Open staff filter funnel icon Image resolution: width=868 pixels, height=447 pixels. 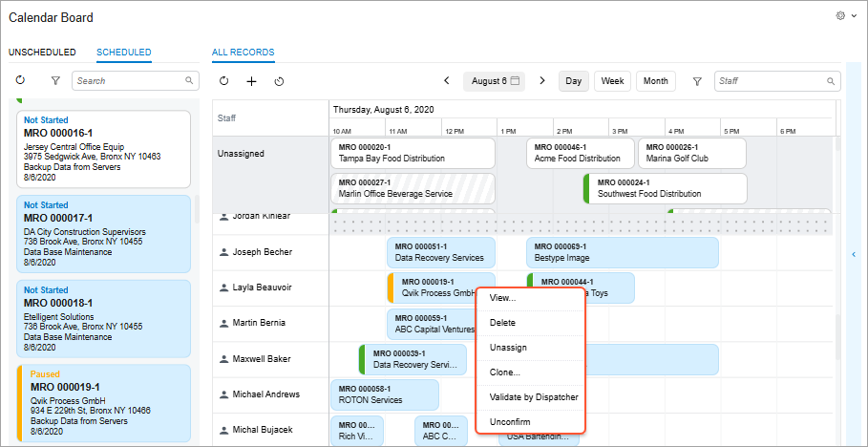tap(697, 81)
